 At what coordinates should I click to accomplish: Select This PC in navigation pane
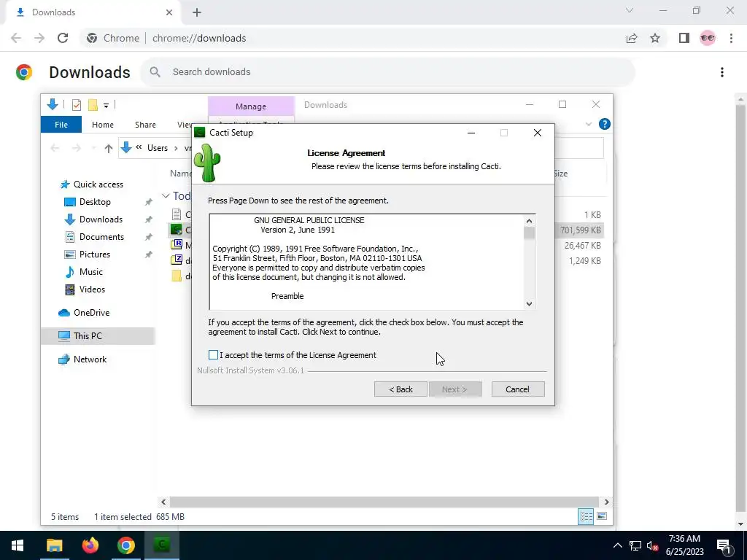click(x=88, y=335)
